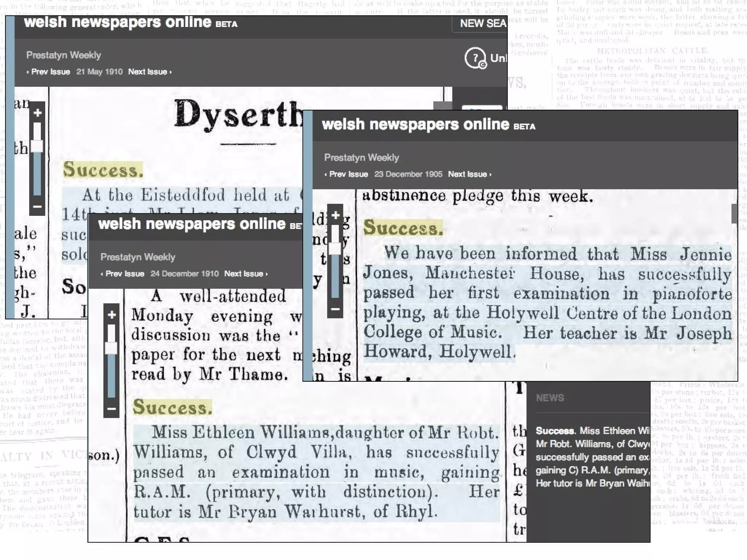Click scrollbar thumb at right of 1905 window
Image resolution: width=747 pixels, height=560 pixels.
pyautogui.click(x=734, y=213)
